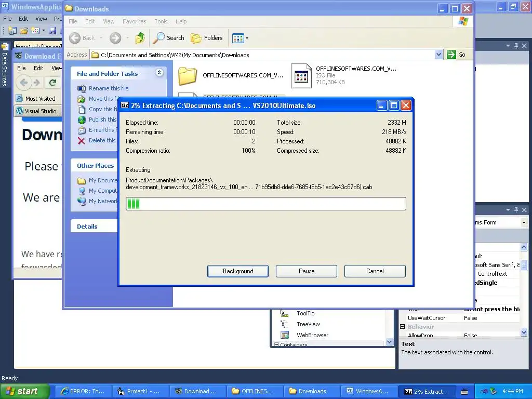Click Rename this file link

109,88
